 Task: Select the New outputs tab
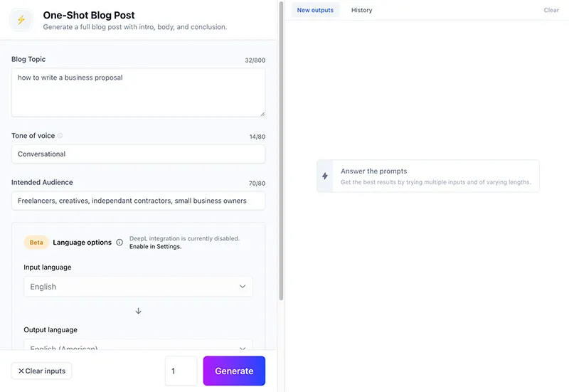click(x=315, y=10)
